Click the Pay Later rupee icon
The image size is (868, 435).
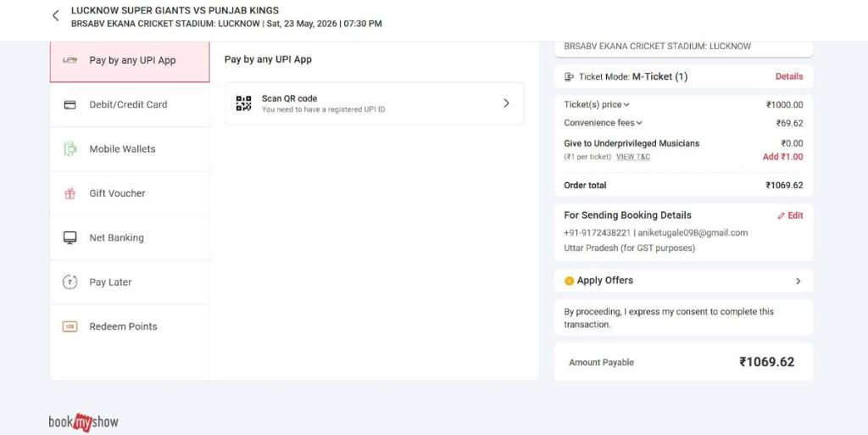pos(70,282)
